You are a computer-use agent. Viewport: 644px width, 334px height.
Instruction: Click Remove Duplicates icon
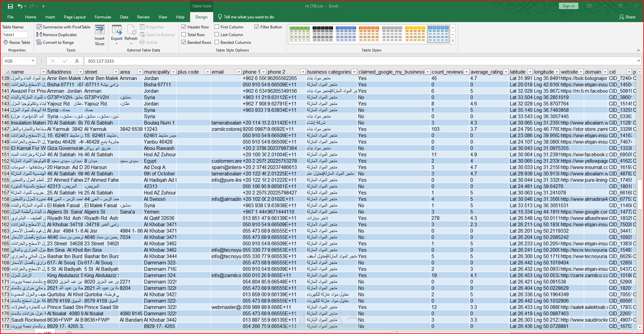click(x=39, y=35)
